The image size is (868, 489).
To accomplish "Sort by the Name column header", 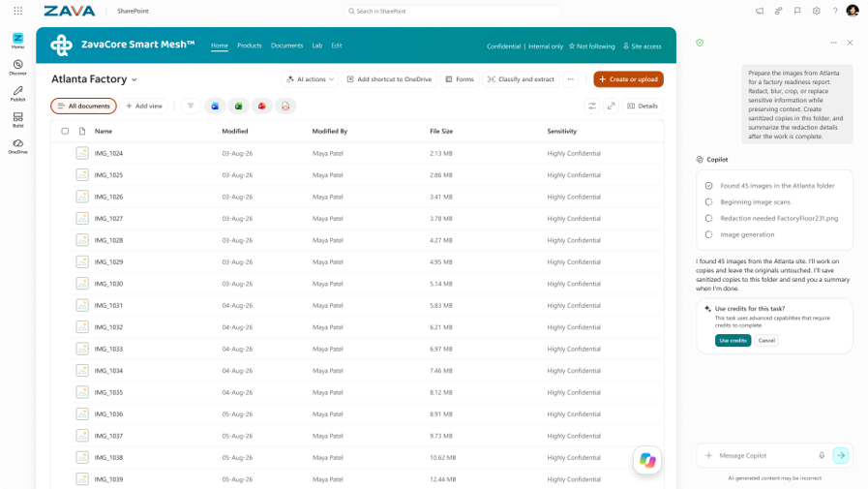I will pyautogui.click(x=103, y=132).
